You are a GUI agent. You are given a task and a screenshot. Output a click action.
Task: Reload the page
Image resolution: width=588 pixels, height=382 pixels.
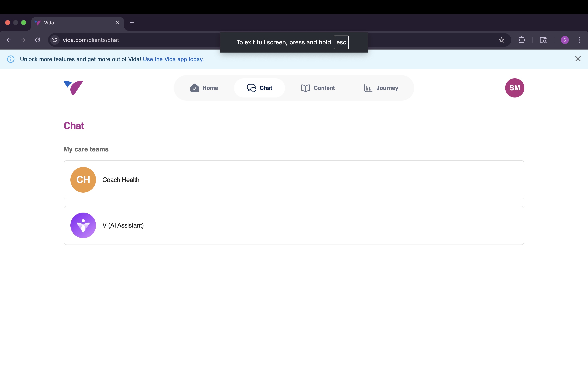point(38,40)
